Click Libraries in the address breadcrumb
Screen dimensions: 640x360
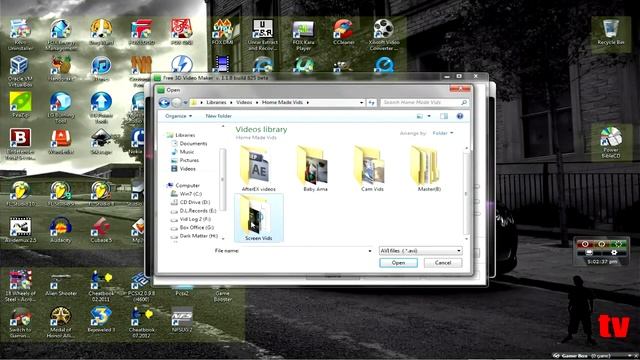click(216, 102)
